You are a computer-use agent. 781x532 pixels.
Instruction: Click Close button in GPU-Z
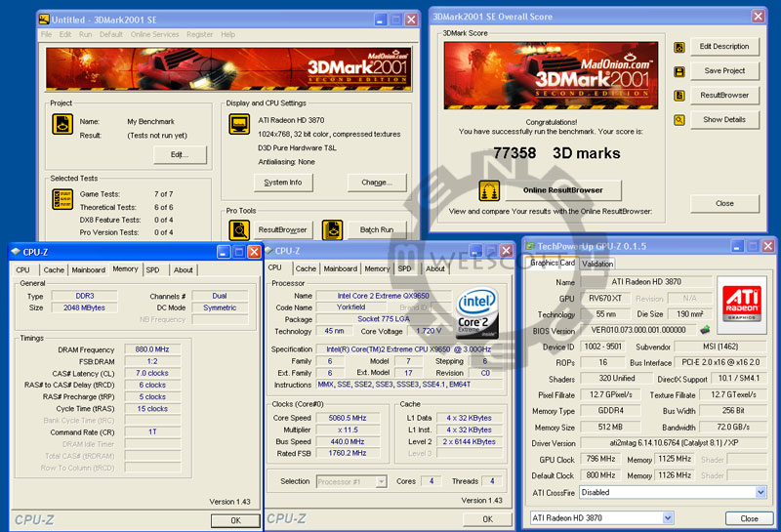pyautogui.click(x=749, y=518)
